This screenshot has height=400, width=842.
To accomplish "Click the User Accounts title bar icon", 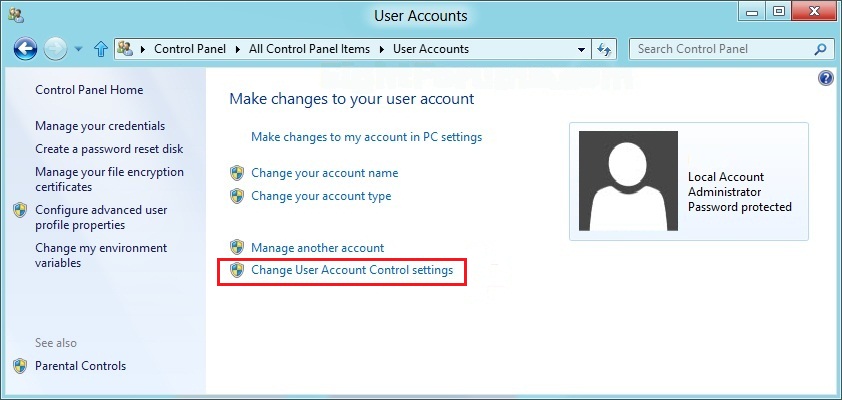I will (15, 15).
